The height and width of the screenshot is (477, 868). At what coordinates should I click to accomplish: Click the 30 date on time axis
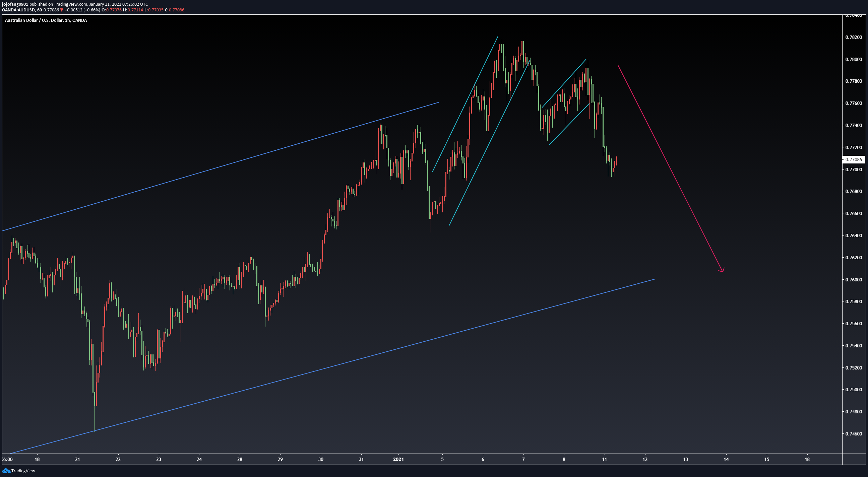321,460
